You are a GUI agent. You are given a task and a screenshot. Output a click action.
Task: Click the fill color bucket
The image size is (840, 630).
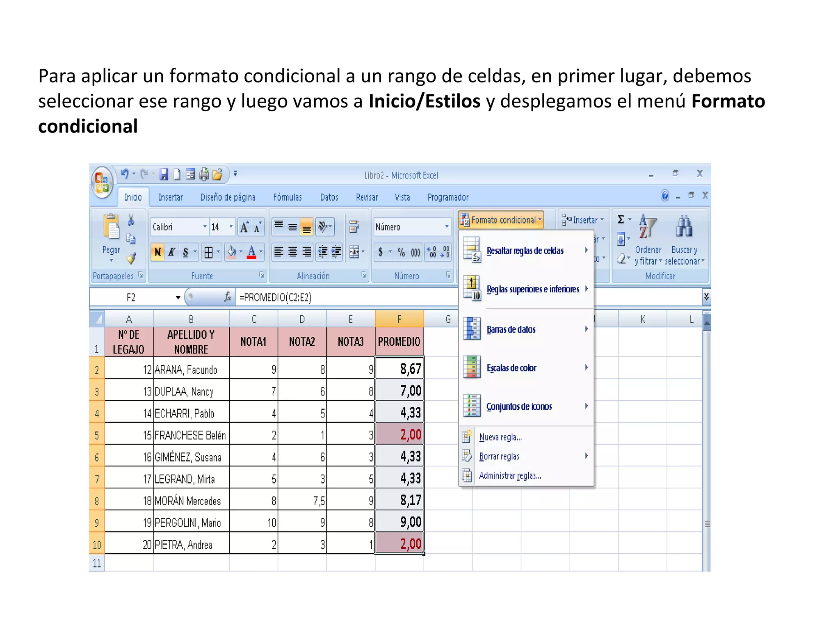[x=232, y=252]
